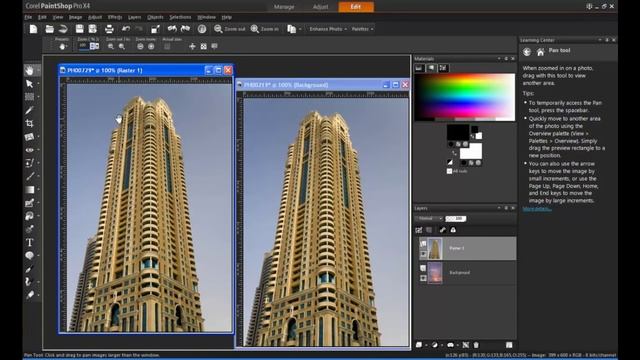Screen dimensions: 640x360
Task: Click the large white background swatch
Action: coord(471,151)
